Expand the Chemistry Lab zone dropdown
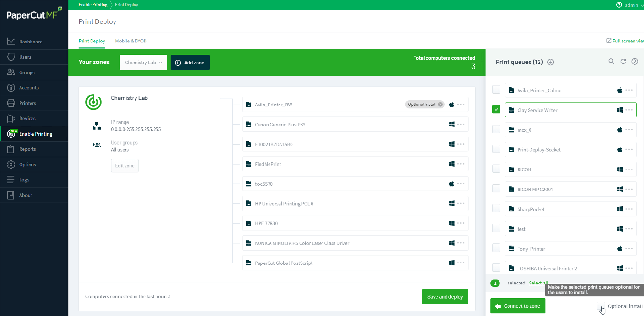Screen dimensions: 644x316 coord(144,63)
